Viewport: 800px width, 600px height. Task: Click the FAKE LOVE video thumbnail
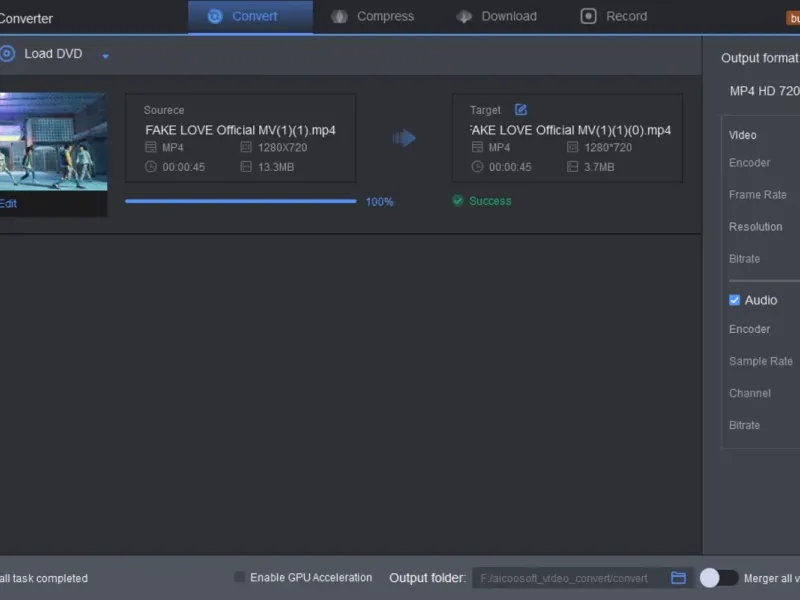coord(53,141)
